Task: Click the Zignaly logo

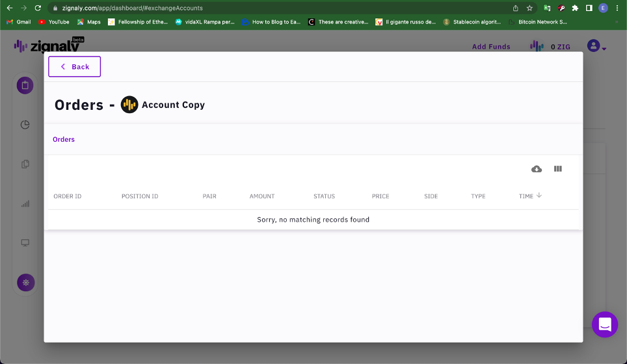Action: (x=49, y=45)
